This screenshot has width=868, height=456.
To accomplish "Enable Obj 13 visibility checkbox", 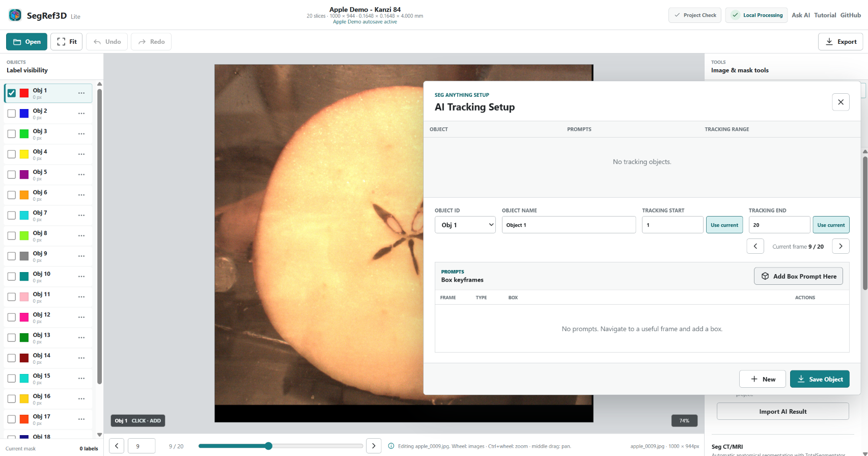I will click(x=12, y=338).
